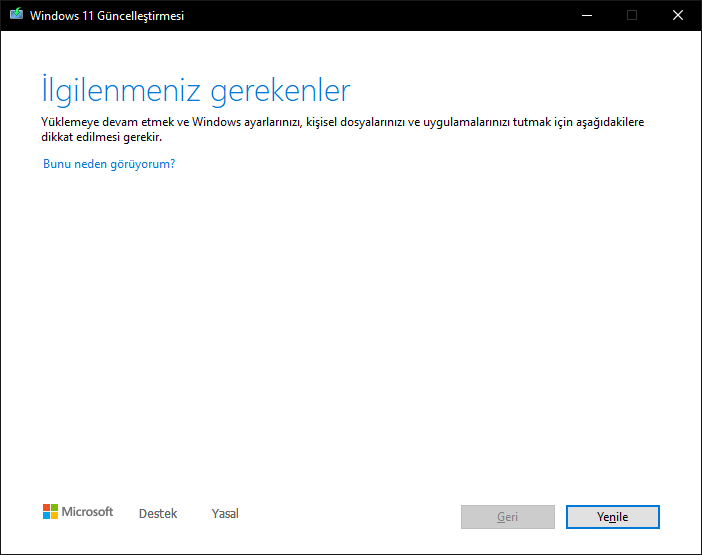Screen dimensions: 702x555
Task: Minimize the Windows 11 Güncelleştirmesi window
Action: pos(587,16)
